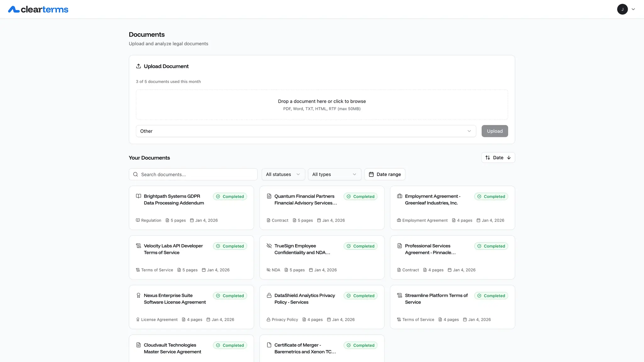This screenshot has height=362, width=644.
Task: Click the sort arrows icon next to Date
Action: (x=488, y=158)
